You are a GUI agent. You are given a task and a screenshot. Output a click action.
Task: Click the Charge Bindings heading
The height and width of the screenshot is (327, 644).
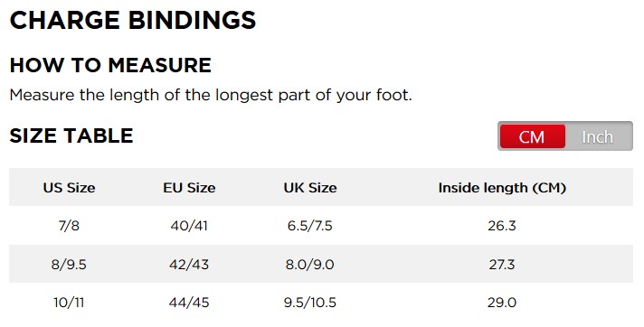click(133, 20)
